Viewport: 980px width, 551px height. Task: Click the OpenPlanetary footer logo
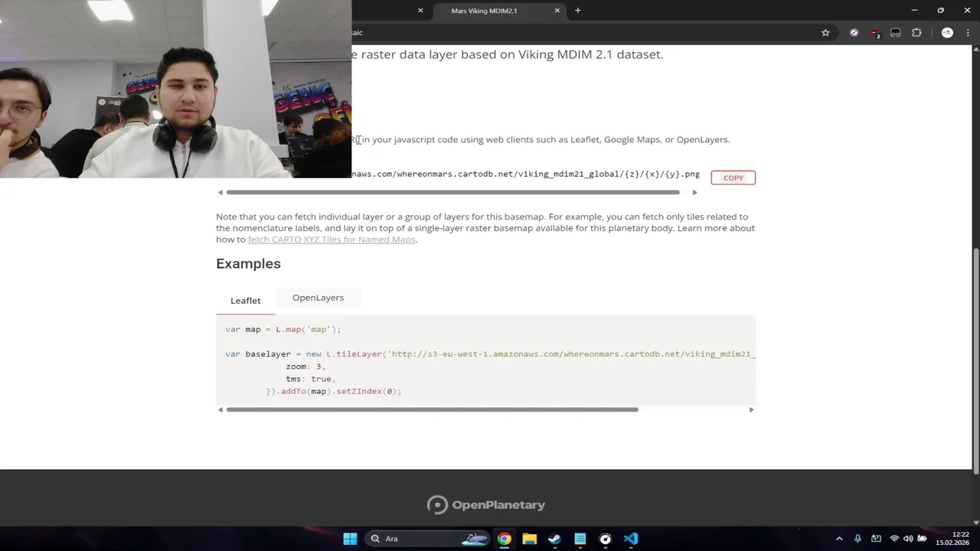point(486,505)
